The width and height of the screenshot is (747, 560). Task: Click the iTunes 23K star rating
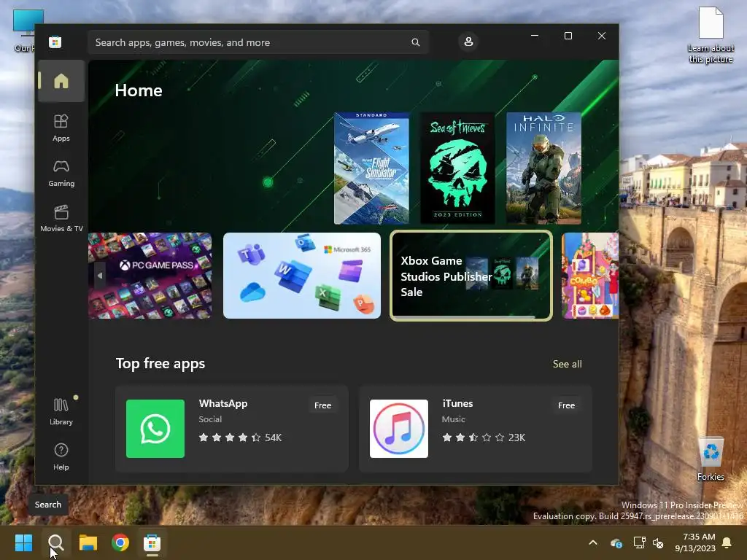click(484, 437)
